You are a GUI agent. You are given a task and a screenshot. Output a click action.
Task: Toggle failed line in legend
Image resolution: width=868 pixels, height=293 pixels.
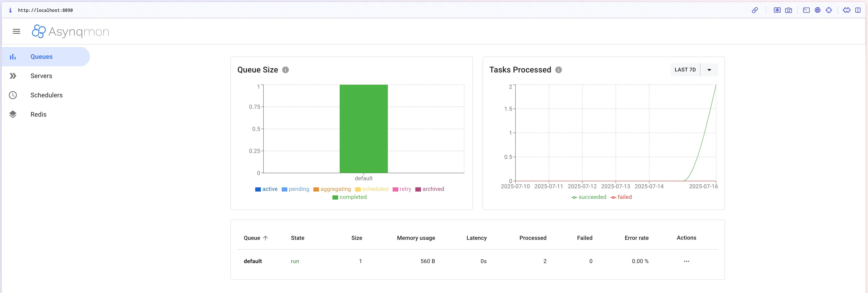click(621, 197)
